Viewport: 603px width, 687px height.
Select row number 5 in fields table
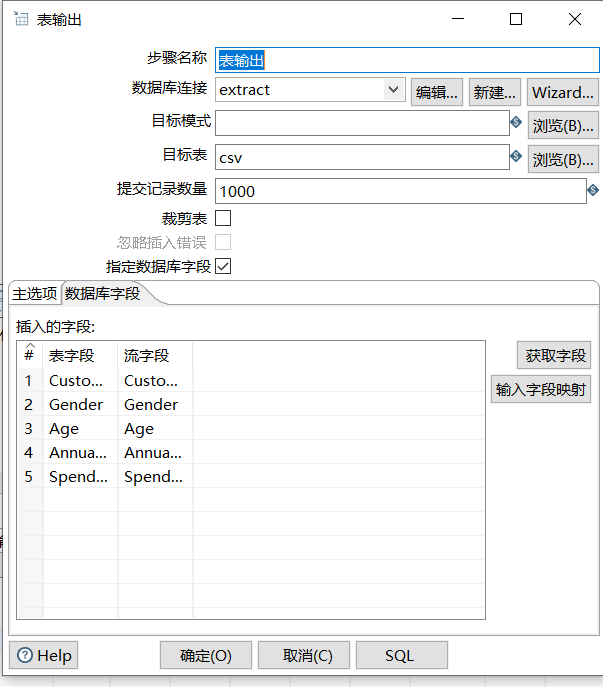tap(29, 477)
